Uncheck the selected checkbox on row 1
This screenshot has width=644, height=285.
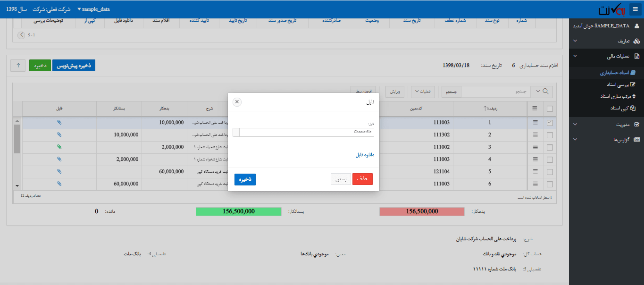point(550,122)
